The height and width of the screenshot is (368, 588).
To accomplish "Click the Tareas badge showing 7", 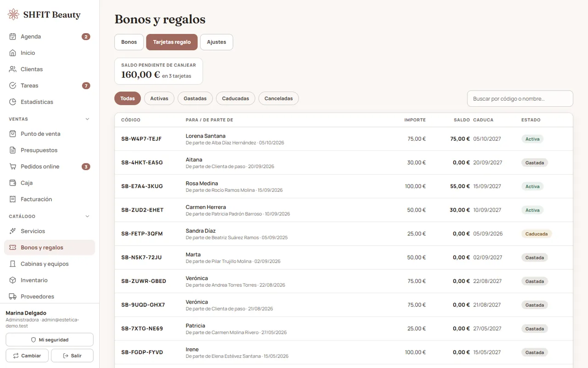I will (x=86, y=86).
